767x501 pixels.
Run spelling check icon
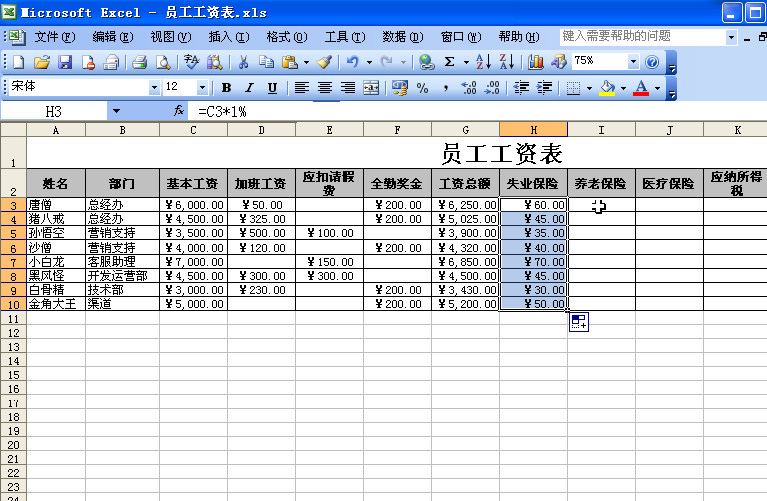191,62
